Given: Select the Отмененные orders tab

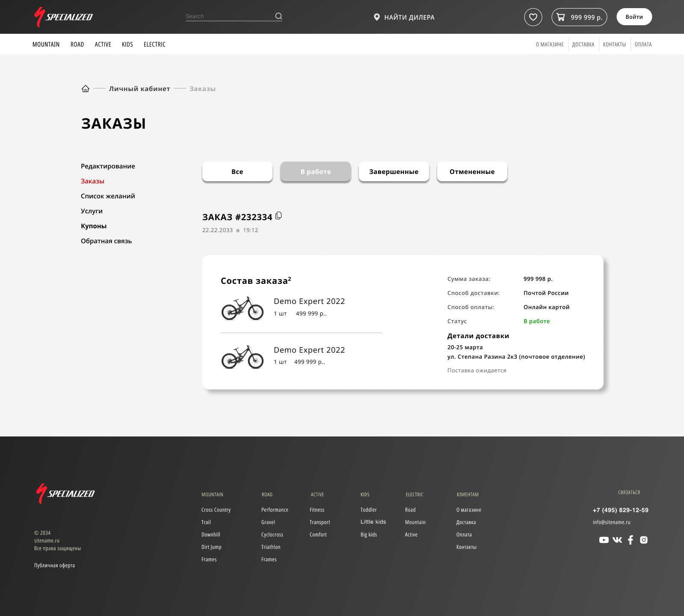Looking at the screenshot, I should (x=472, y=171).
